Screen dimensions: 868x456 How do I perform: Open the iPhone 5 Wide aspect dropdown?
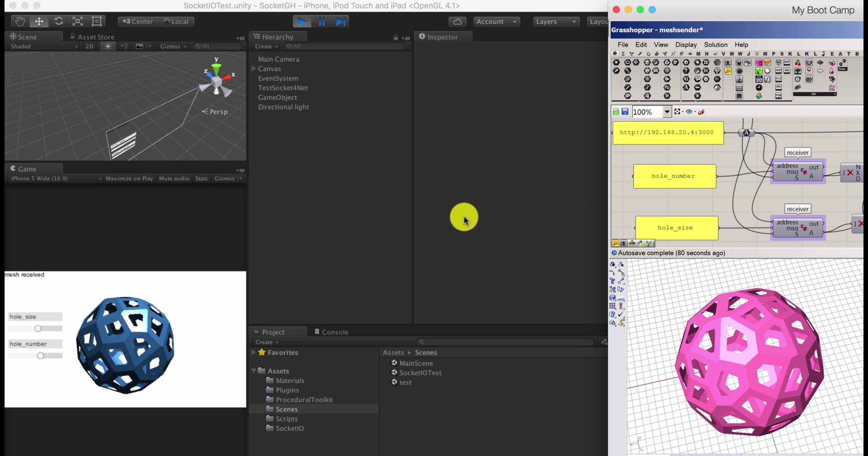55,178
